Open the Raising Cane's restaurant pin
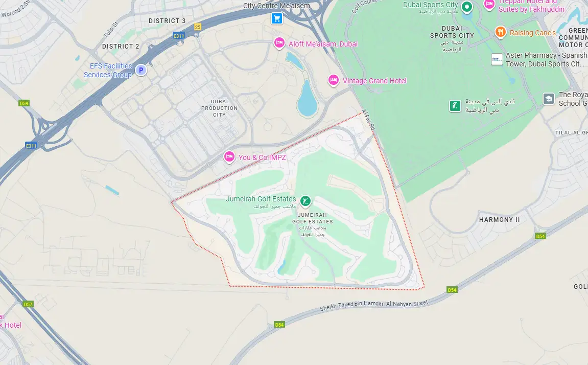This screenshot has height=365, width=588. tap(500, 32)
